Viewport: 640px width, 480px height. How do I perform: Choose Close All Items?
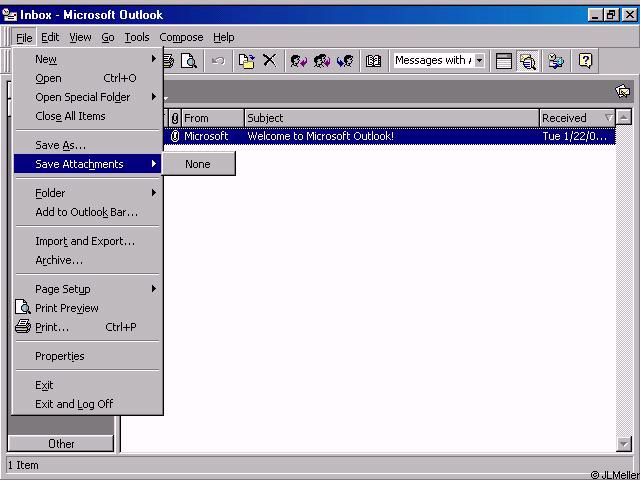[87, 116]
